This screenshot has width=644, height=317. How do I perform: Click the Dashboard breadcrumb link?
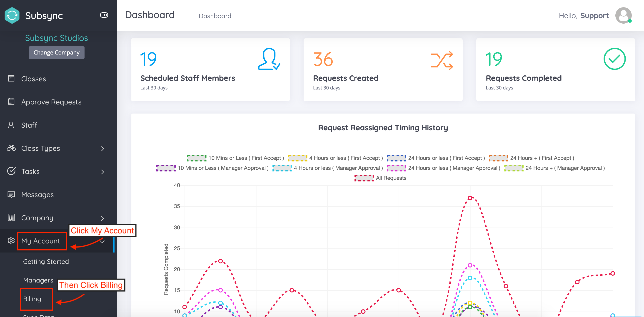tap(215, 16)
